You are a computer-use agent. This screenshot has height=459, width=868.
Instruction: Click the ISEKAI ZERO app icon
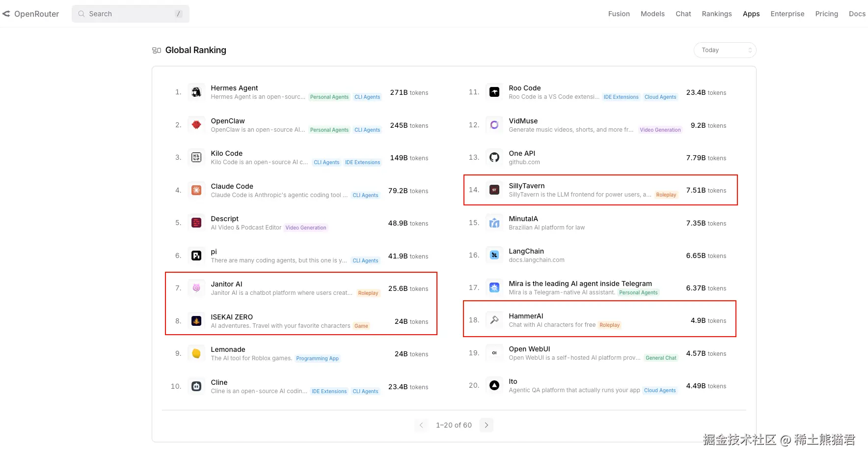click(x=196, y=321)
